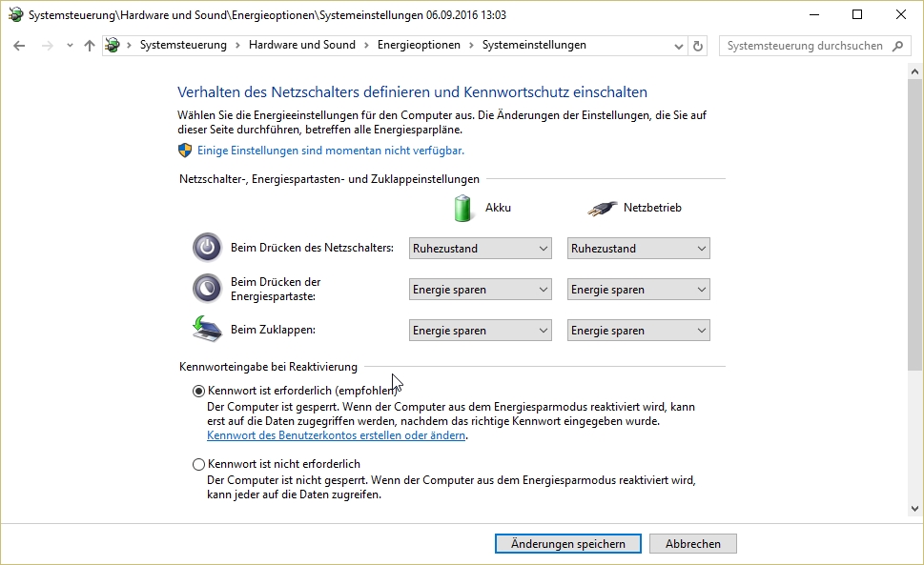Screen dimensions: 924x565
Task: Refresh the page using the reload icon
Action: tap(698, 46)
